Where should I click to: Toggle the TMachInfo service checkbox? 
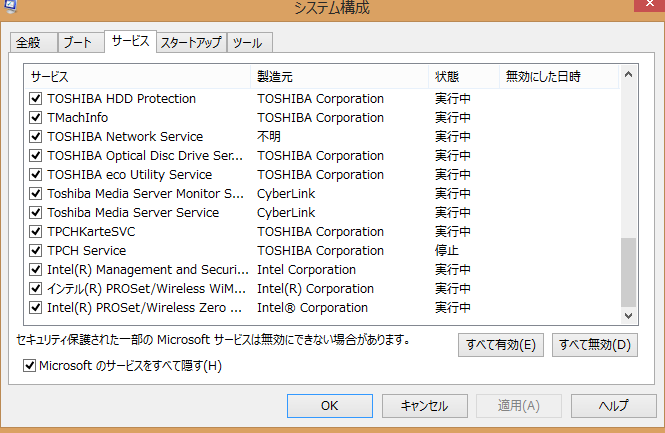pos(36,118)
